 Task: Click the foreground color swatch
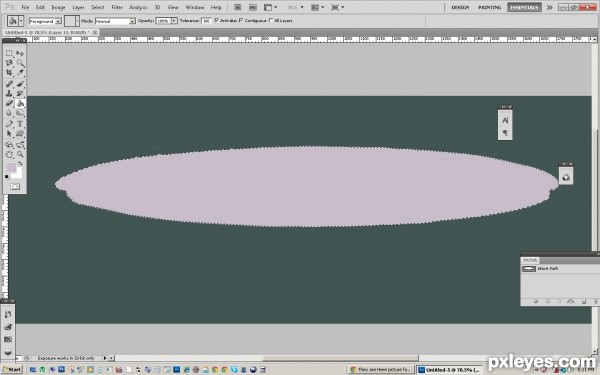(x=11, y=167)
